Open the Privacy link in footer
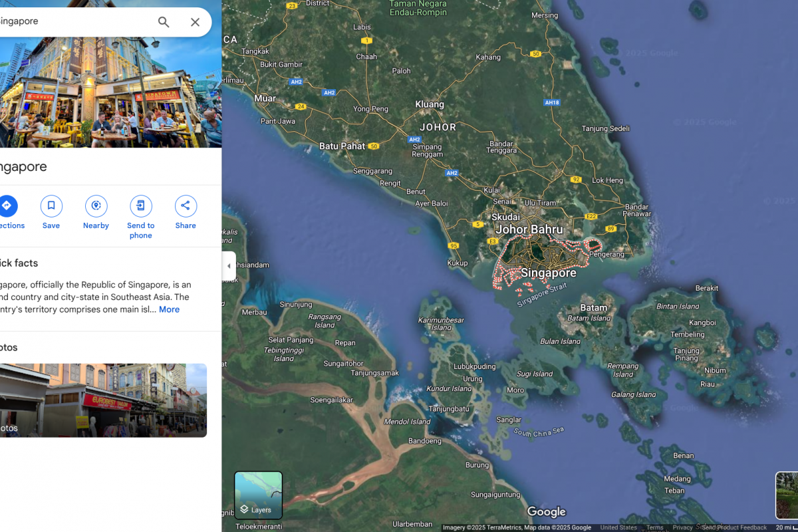 [682, 527]
